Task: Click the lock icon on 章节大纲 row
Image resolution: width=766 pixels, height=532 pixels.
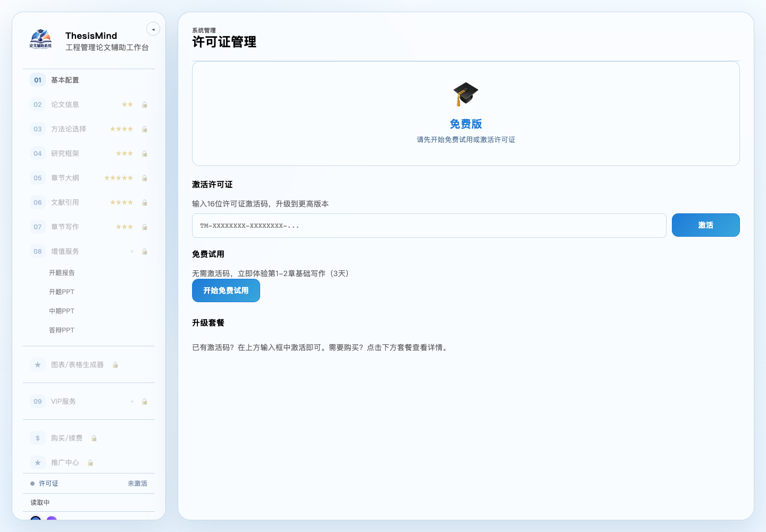Action: pos(145,178)
